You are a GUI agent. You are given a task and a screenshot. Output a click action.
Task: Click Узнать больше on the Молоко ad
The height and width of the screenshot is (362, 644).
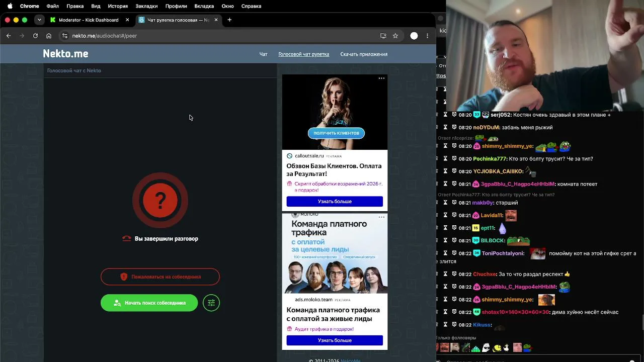tap(335, 340)
